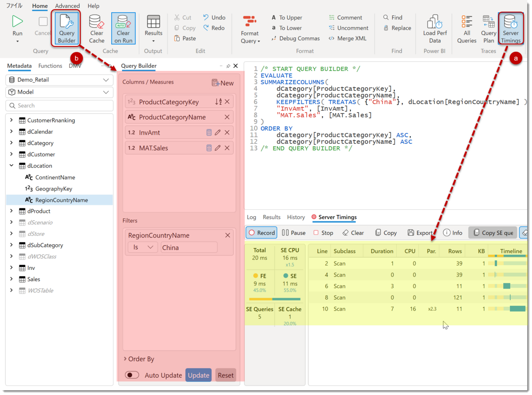
Task: Open calculator icon for MAT.Sales
Action: 209,148
